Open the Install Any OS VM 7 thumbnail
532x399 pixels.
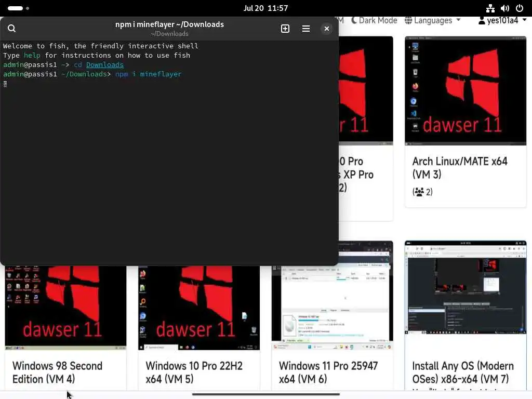[465, 288]
